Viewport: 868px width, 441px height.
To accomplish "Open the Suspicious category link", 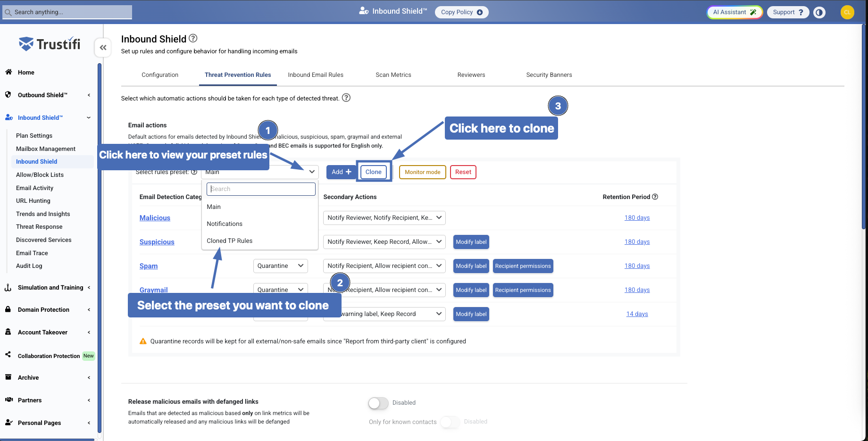I will (157, 242).
